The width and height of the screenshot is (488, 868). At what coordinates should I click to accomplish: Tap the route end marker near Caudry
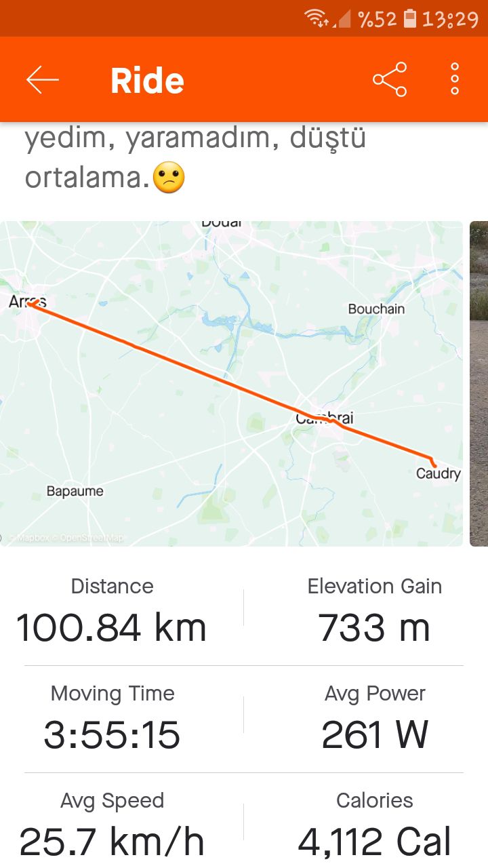pyautogui.click(x=433, y=464)
